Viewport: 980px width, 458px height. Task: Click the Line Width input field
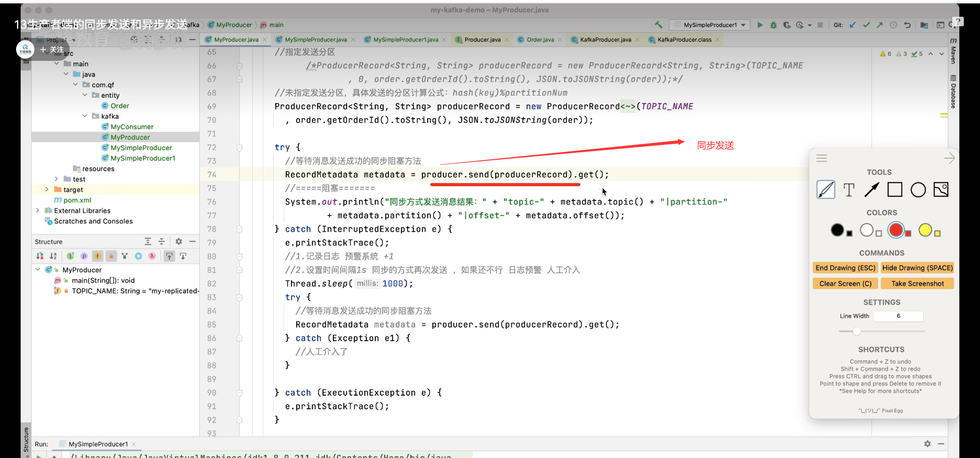(898, 316)
